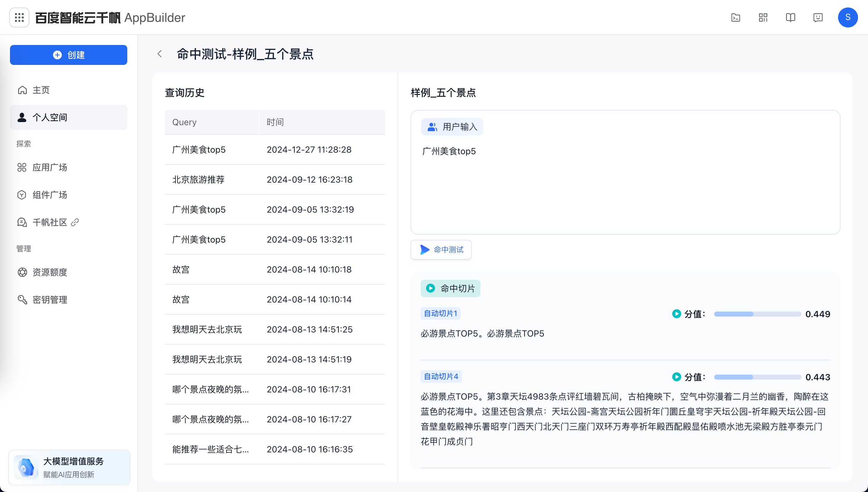Click teal play icon beside 0.449 score

[x=676, y=314]
